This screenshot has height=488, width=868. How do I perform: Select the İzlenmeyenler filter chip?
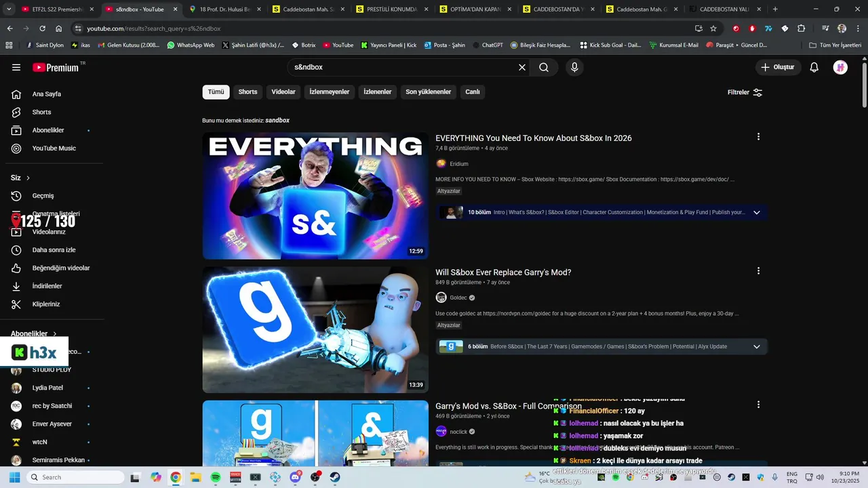pos(330,92)
